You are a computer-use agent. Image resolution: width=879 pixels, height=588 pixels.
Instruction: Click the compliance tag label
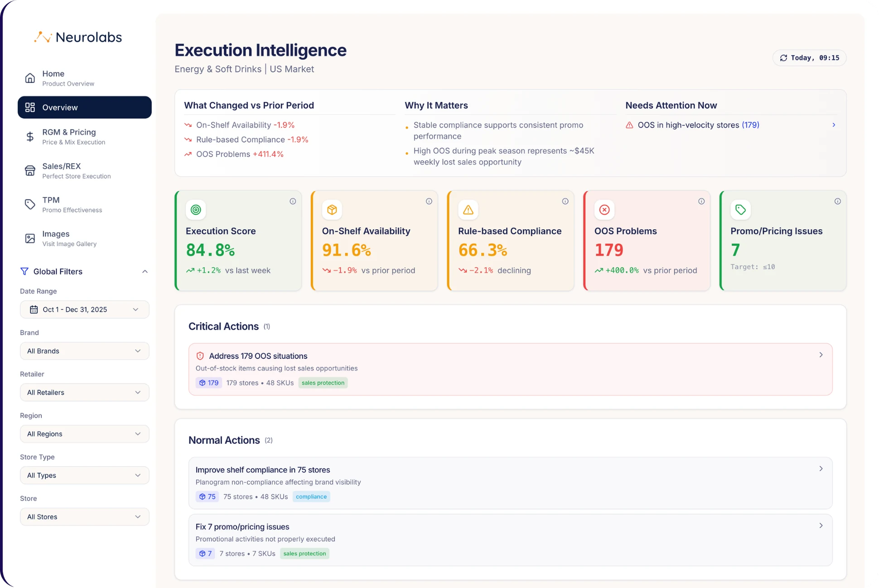click(x=311, y=496)
